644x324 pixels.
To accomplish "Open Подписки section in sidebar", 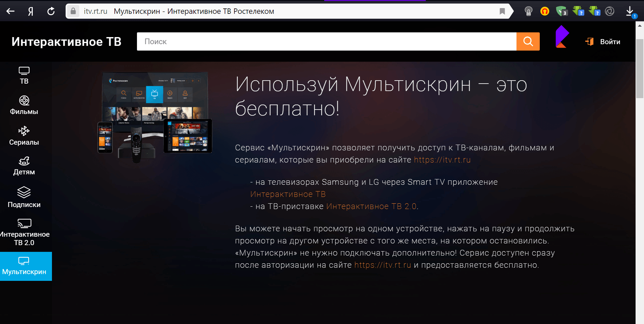I will click(24, 198).
